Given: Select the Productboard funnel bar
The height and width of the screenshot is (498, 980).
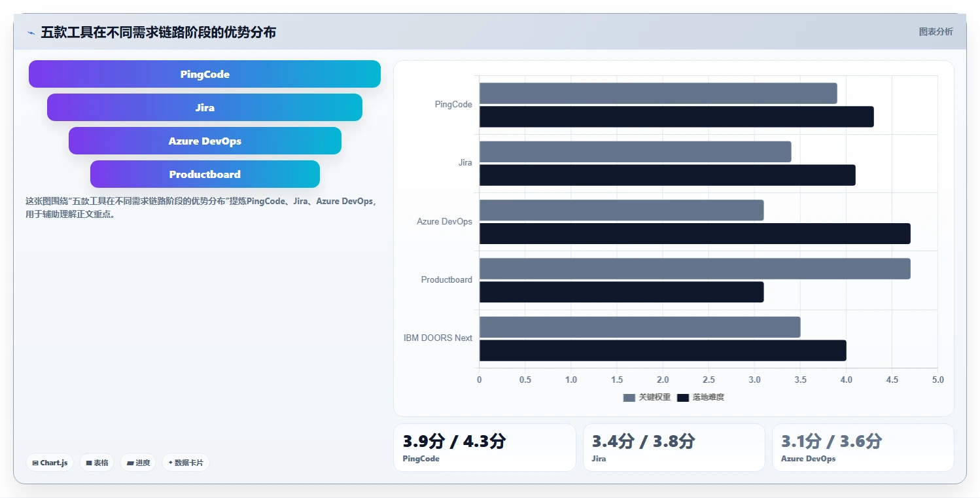Looking at the screenshot, I should 205,174.
